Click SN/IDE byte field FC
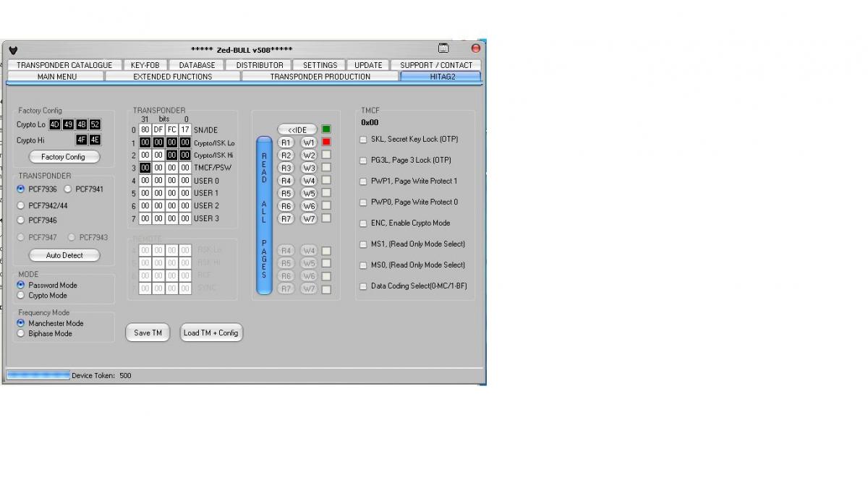The image size is (868, 488). pos(171,130)
